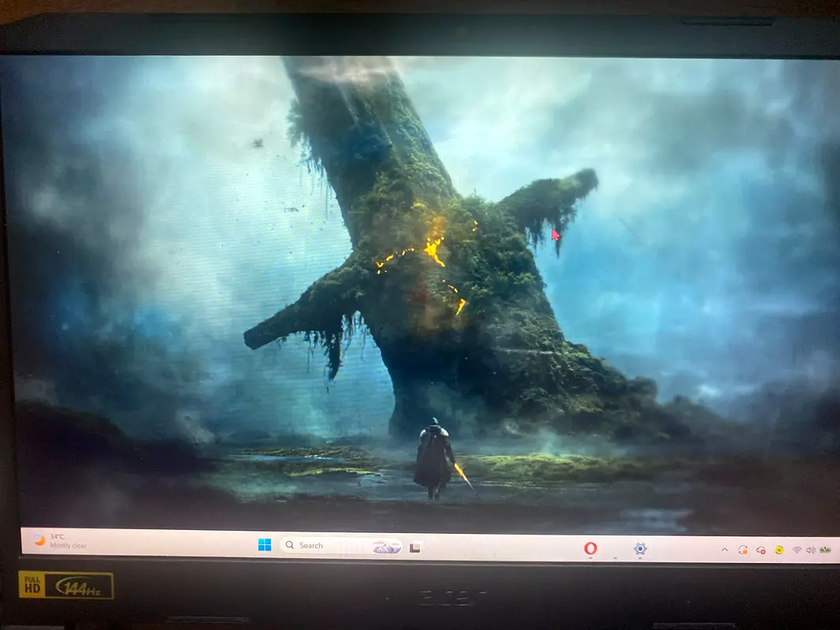
Task: Open the battery status tray icon
Action: [826, 550]
